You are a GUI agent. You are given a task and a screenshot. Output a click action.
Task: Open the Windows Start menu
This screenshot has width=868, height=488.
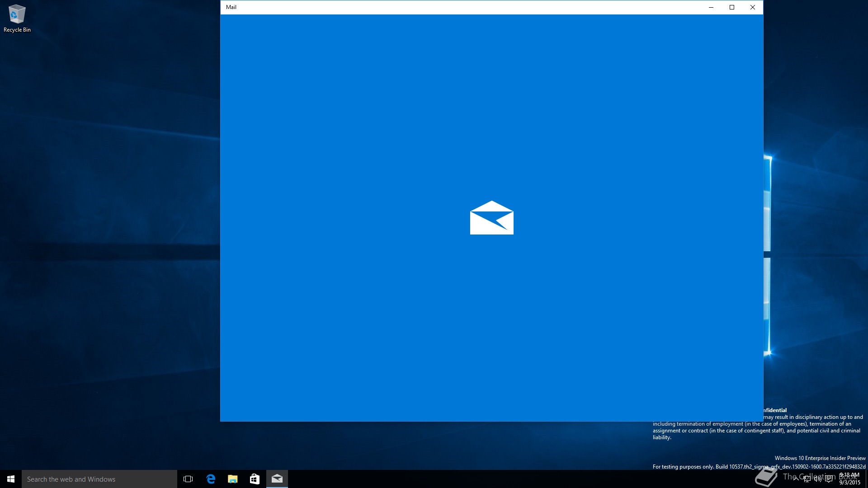click(11, 479)
